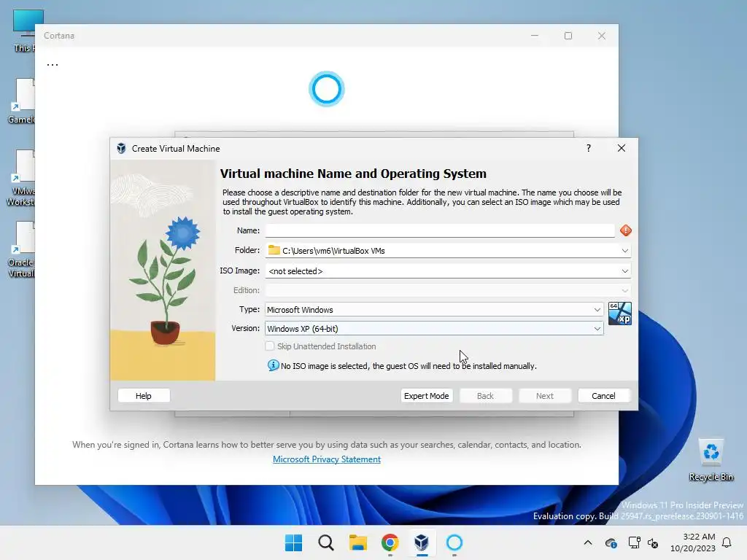Open the Type dropdown (Microsoft Windows)
The width and height of the screenshot is (747, 560).
click(434, 309)
